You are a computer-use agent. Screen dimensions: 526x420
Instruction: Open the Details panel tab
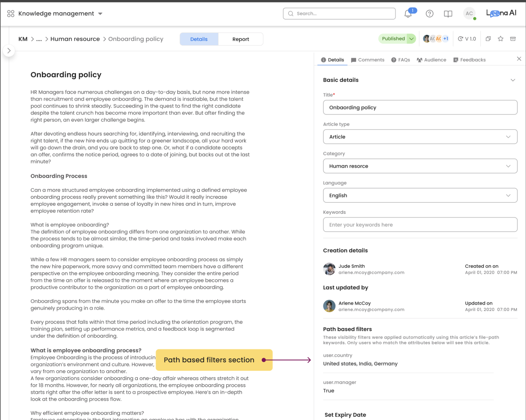(333, 60)
